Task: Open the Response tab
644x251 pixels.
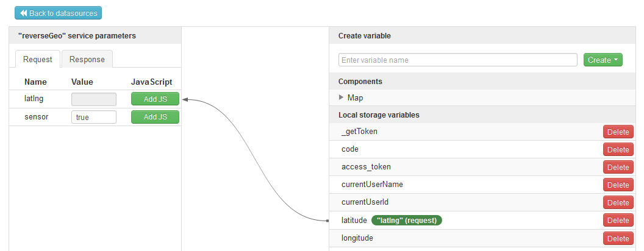Action: 87,59
